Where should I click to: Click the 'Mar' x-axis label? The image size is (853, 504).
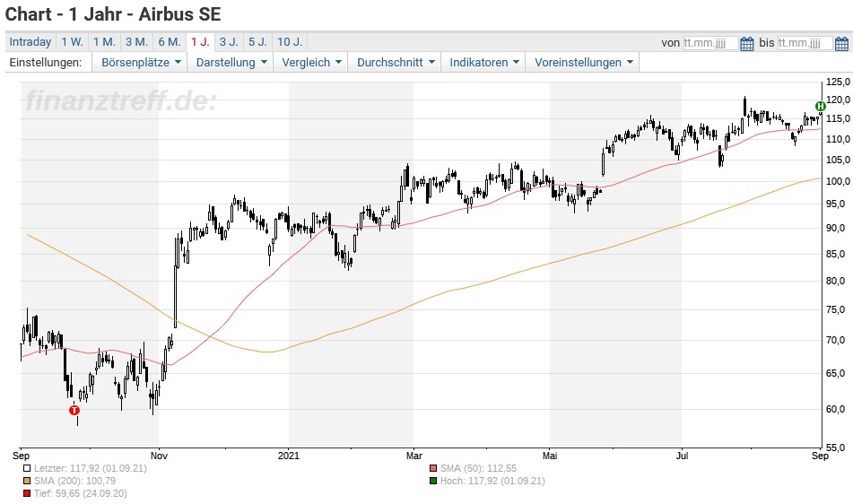click(x=414, y=456)
